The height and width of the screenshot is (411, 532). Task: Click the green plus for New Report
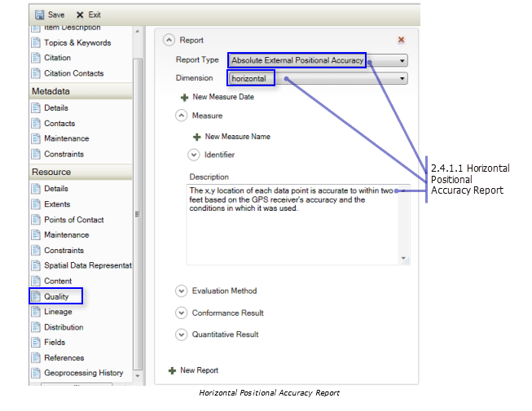(x=173, y=370)
